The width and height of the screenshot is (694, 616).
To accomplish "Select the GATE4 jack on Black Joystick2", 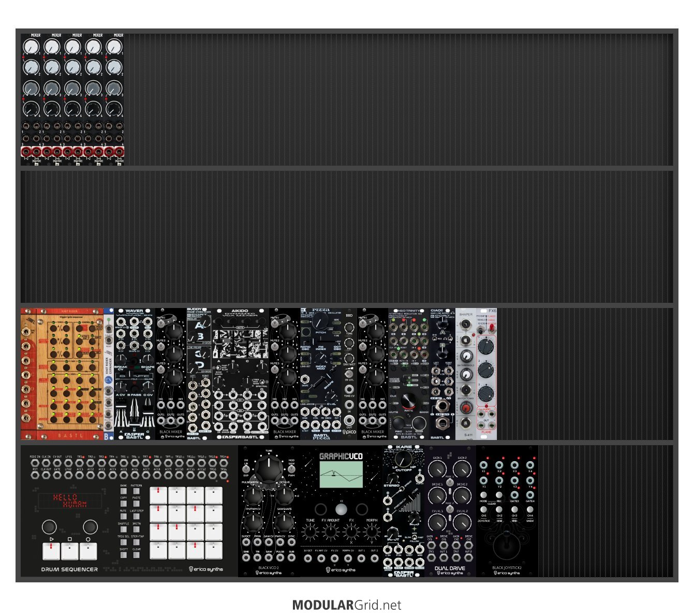I will [530, 495].
